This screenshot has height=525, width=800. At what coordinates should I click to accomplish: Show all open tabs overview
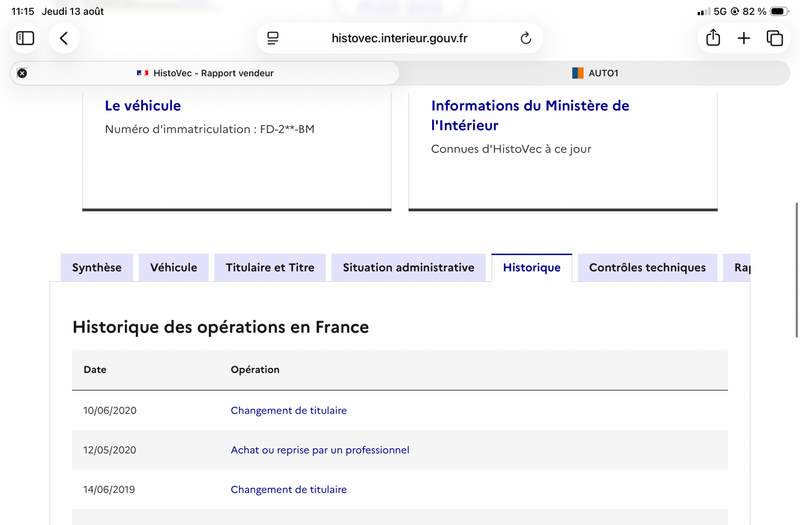click(774, 38)
